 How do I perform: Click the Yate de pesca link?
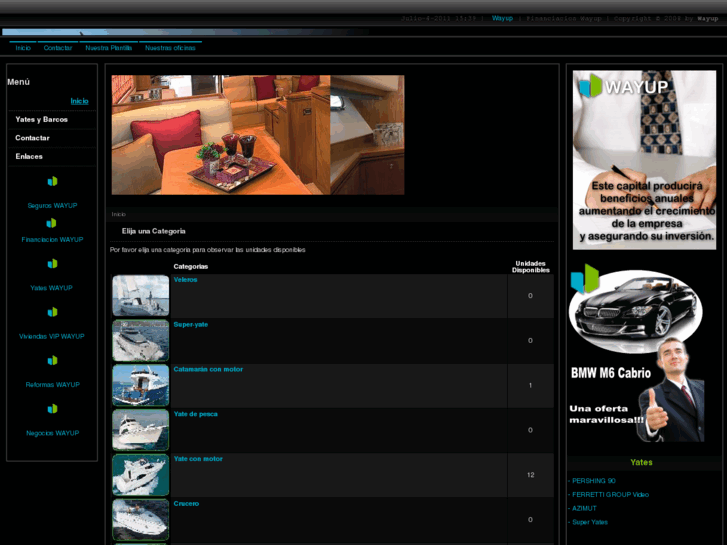[x=195, y=414]
